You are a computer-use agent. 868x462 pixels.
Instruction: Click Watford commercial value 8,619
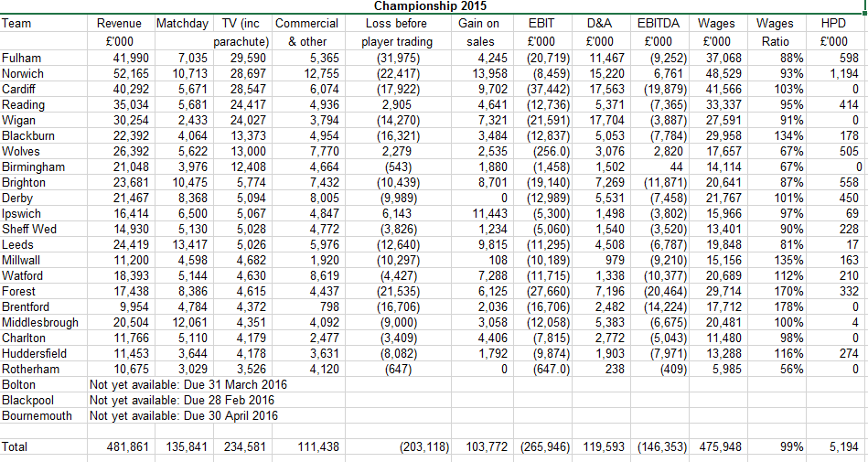coord(324,275)
